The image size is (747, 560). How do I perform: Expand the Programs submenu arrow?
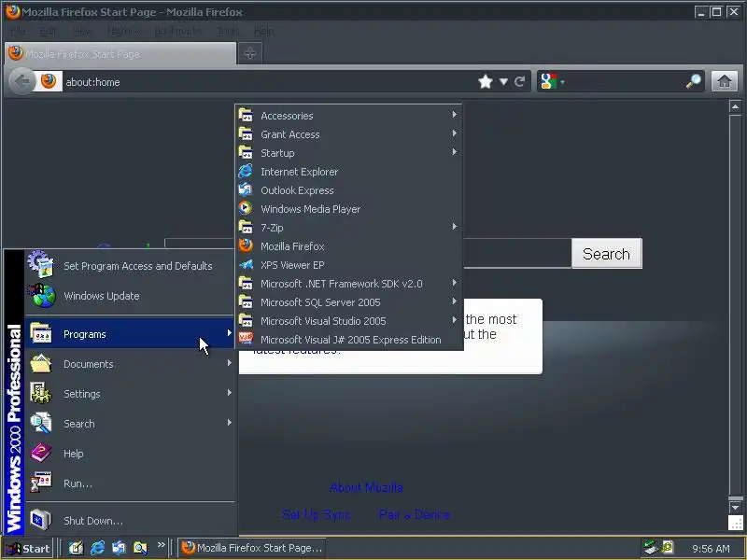point(229,333)
